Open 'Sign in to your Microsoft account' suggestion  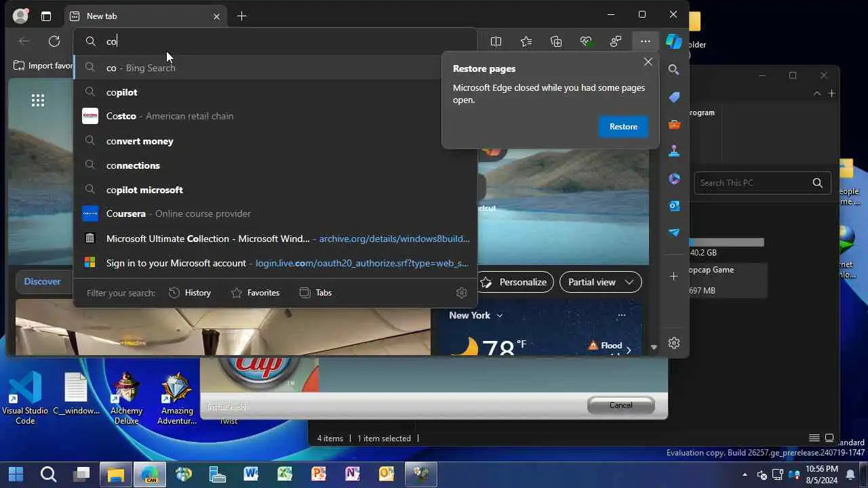pos(275,263)
